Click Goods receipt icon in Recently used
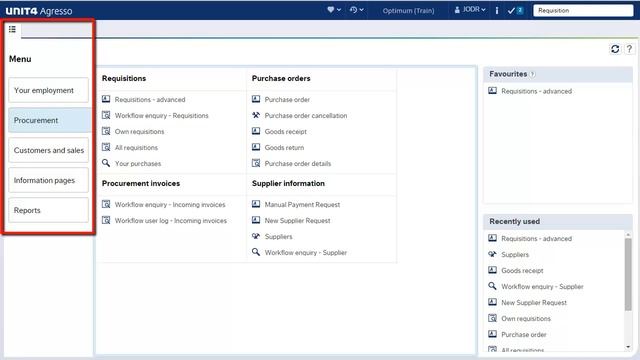Viewport: 640px width, 360px height. [x=493, y=270]
